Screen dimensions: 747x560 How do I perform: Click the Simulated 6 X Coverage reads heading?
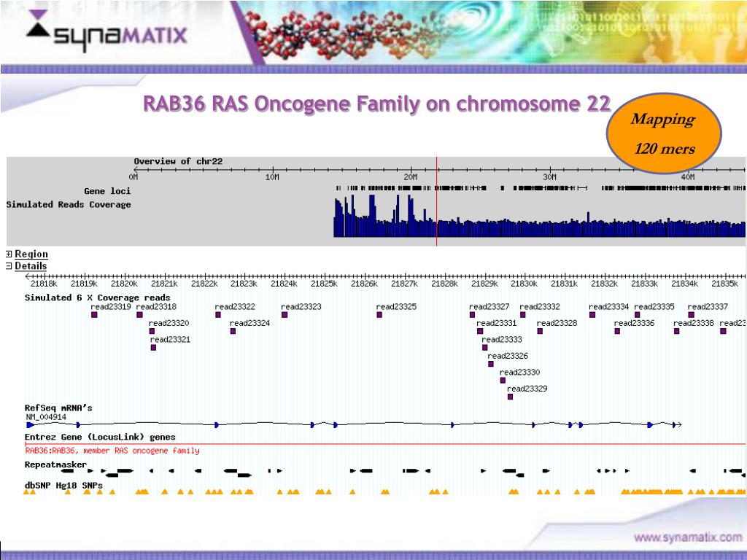[x=97, y=297]
